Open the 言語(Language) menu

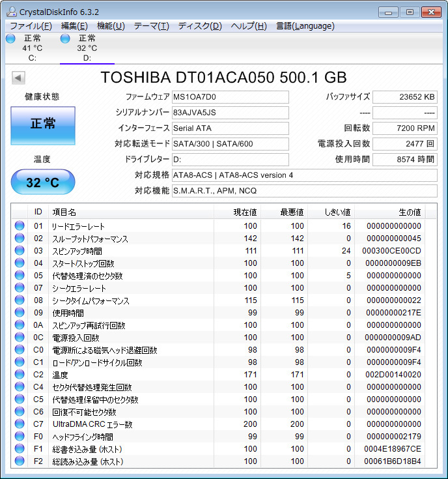tap(305, 26)
